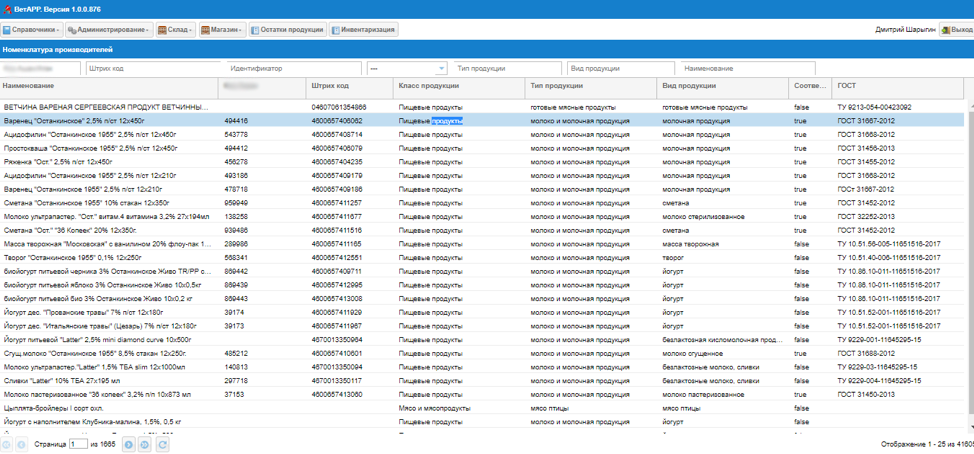Expand the Администрирование dropdown menu
974x454 pixels.
pos(109,30)
